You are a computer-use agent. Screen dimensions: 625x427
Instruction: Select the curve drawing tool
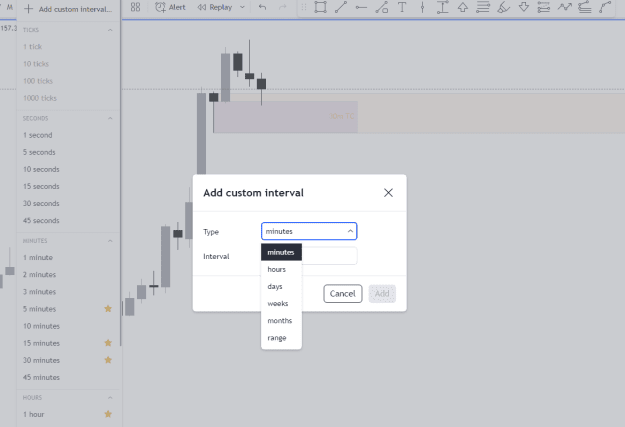(605, 7)
